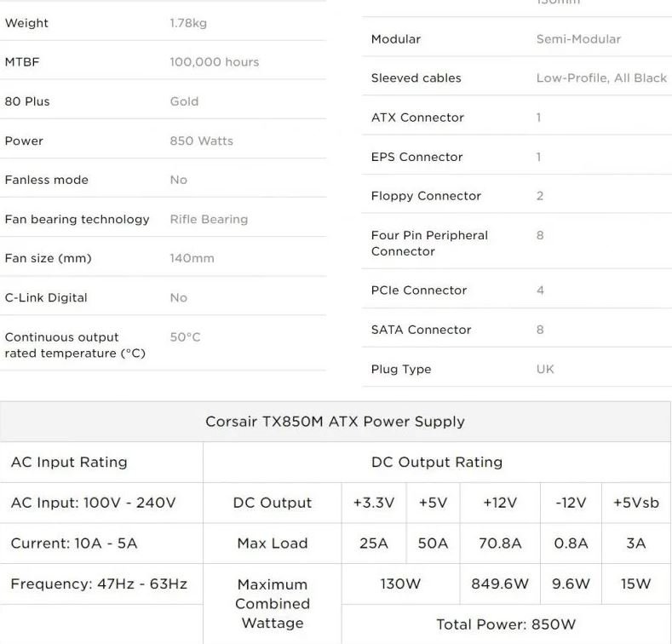Viewport: 672px width, 644px height.
Task: Select the -12V column header
Action: [571, 503]
